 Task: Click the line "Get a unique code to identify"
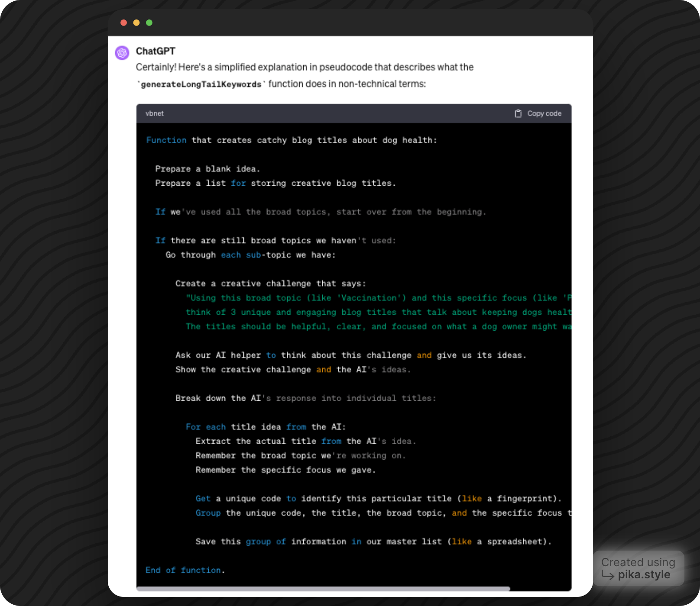(x=379, y=498)
